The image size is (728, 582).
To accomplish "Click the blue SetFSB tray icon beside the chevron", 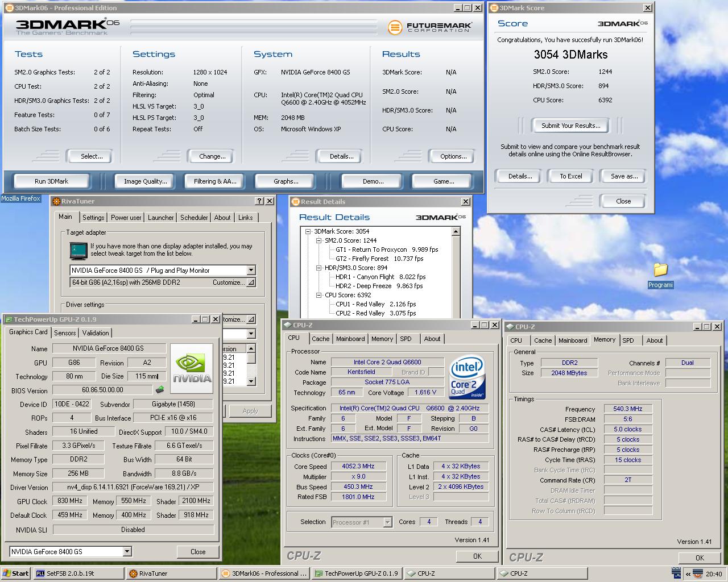I will [x=676, y=572].
